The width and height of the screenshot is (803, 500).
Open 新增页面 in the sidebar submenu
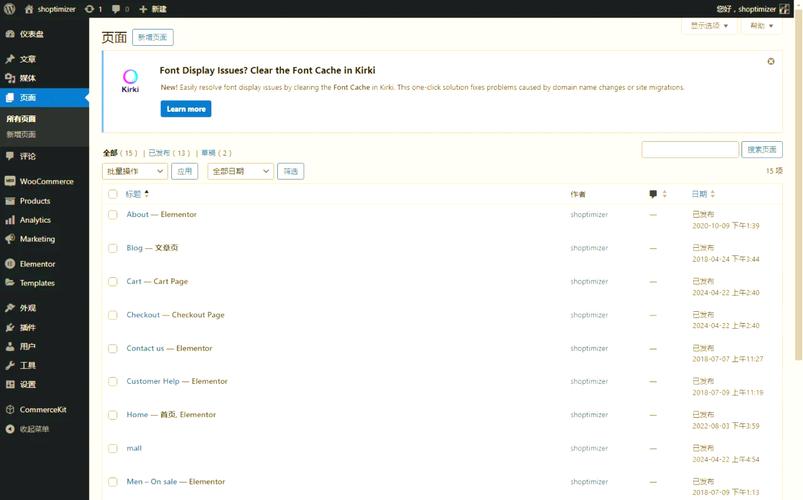click(21, 134)
